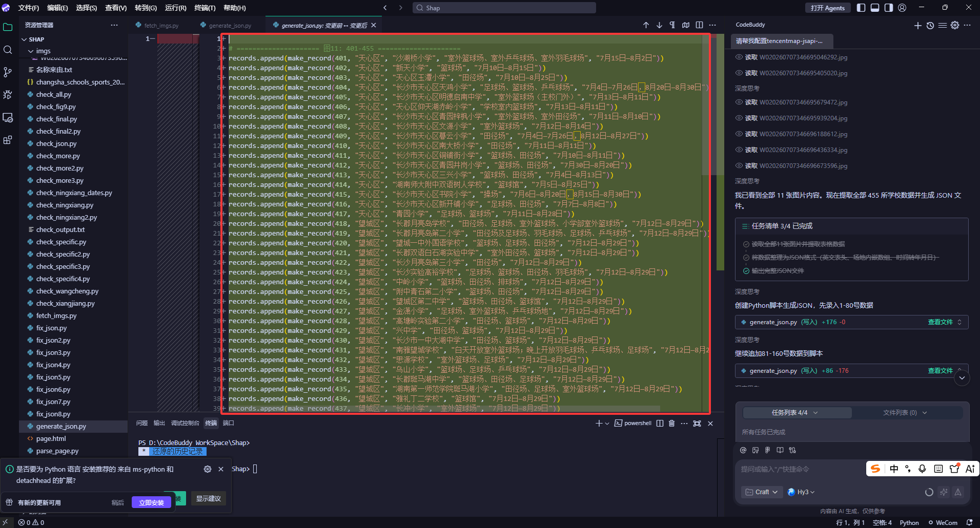Click the map icon in diff toolbar
This screenshot has width=980, height=528.
686,25
